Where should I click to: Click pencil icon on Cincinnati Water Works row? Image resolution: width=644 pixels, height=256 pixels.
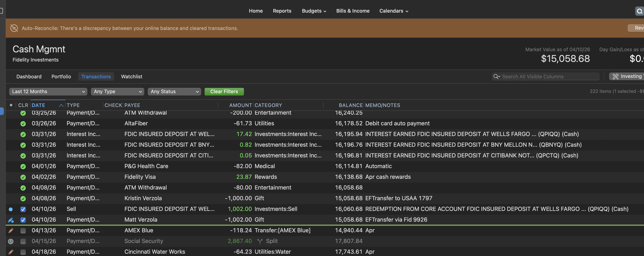click(x=11, y=252)
